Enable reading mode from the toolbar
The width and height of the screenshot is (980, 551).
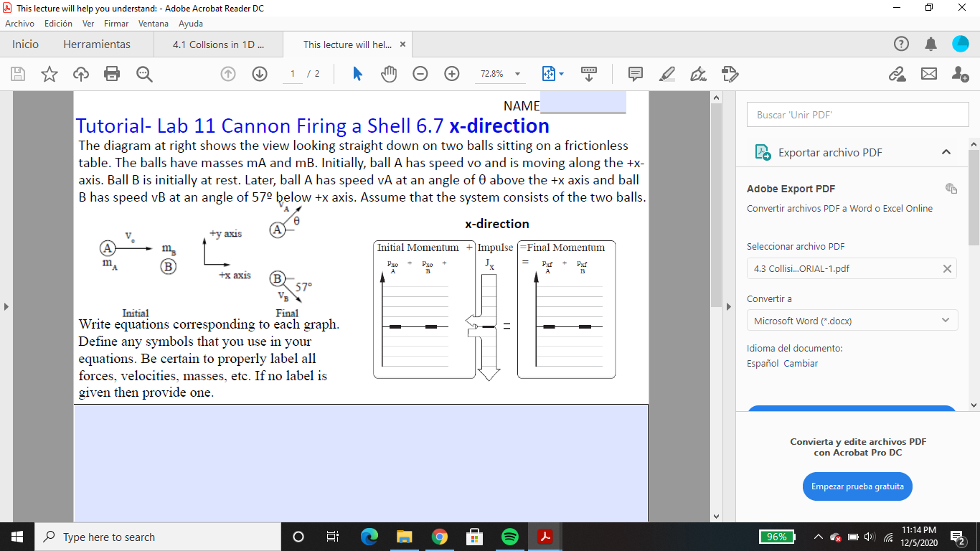tap(589, 74)
